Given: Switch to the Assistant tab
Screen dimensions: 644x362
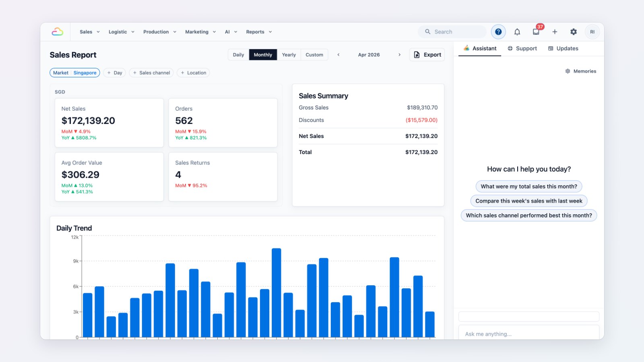Looking at the screenshot, I should (480, 48).
